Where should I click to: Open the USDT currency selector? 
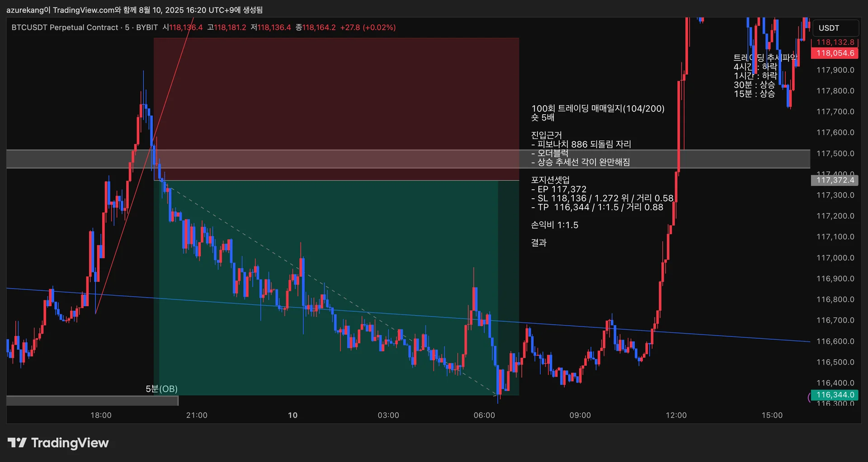[835, 28]
